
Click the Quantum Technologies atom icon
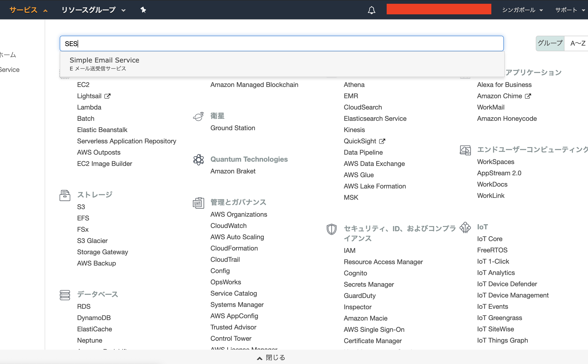pyautogui.click(x=199, y=159)
